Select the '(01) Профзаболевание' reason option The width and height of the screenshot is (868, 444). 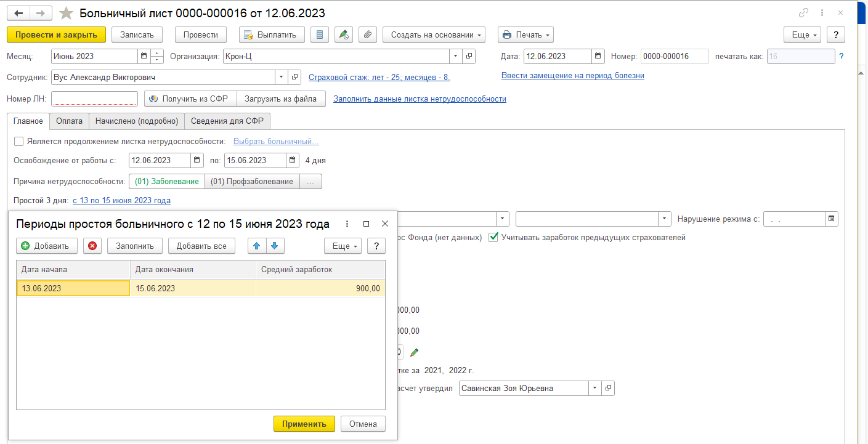click(252, 182)
